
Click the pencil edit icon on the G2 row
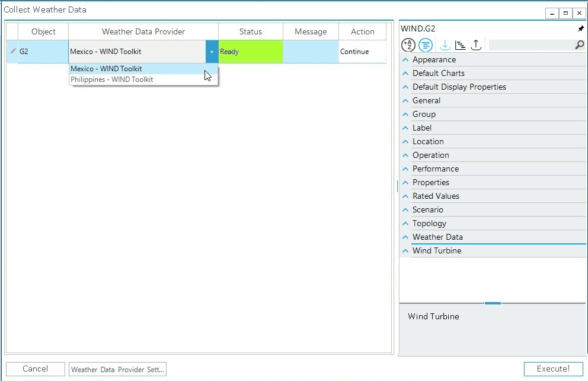click(x=12, y=52)
